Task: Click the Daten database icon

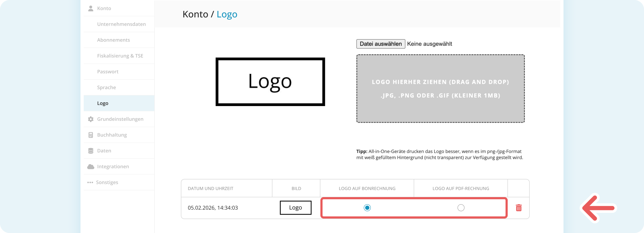Action: click(x=91, y=151)
